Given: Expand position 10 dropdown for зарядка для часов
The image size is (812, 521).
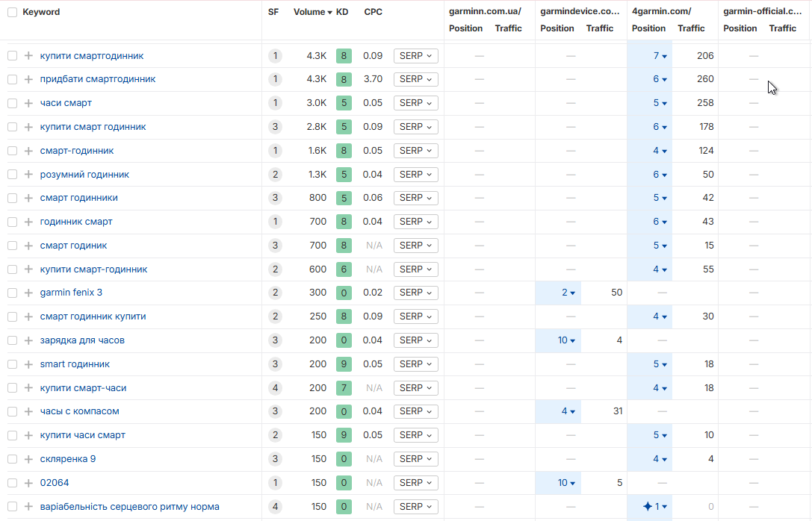Looking at the screenshot, I should [x=566, y=340].
